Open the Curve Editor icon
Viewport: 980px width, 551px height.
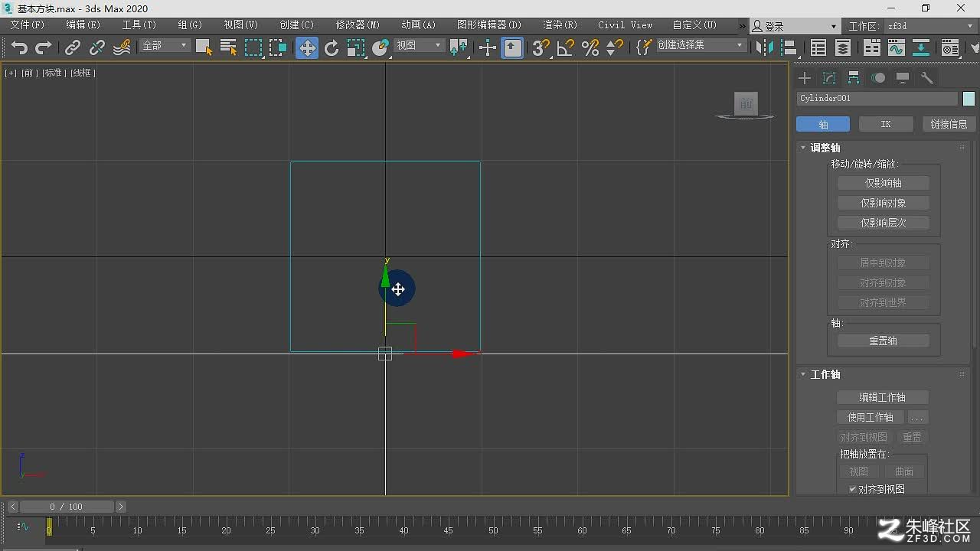(896, 48)
